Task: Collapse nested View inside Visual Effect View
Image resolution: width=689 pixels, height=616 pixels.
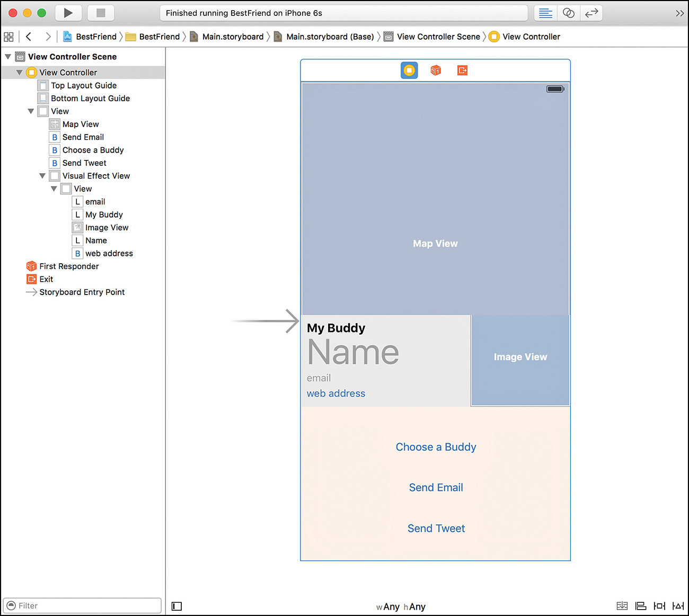Action: [54, 189]
